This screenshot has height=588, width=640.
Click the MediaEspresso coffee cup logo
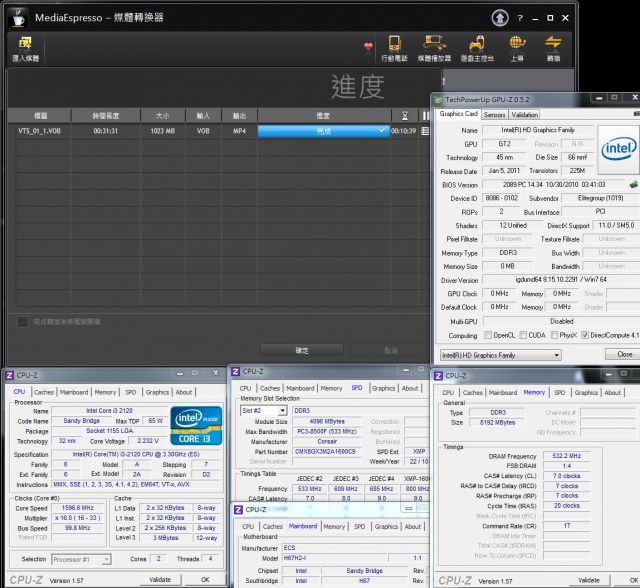coord(18,18)
